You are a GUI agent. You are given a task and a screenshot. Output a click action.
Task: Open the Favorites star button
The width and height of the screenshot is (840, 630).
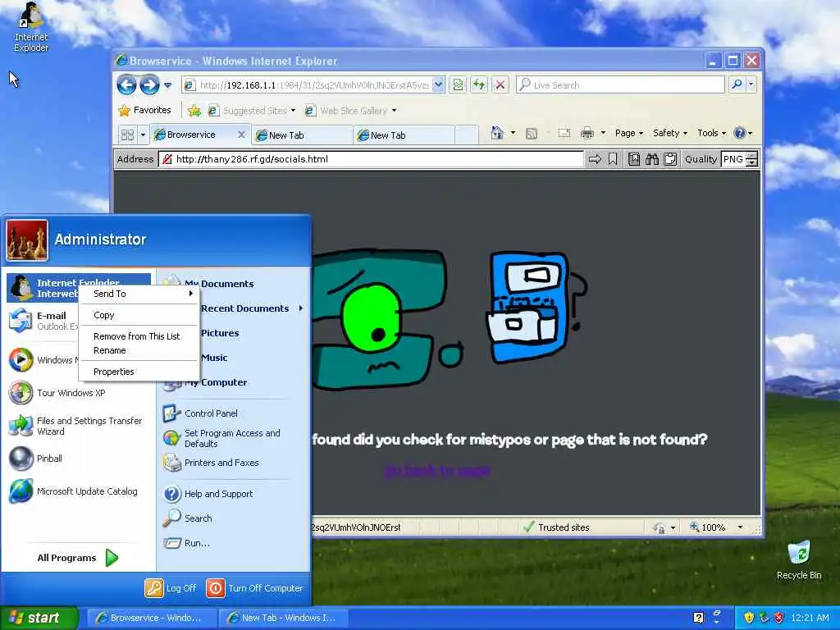[x=144, y=111]
